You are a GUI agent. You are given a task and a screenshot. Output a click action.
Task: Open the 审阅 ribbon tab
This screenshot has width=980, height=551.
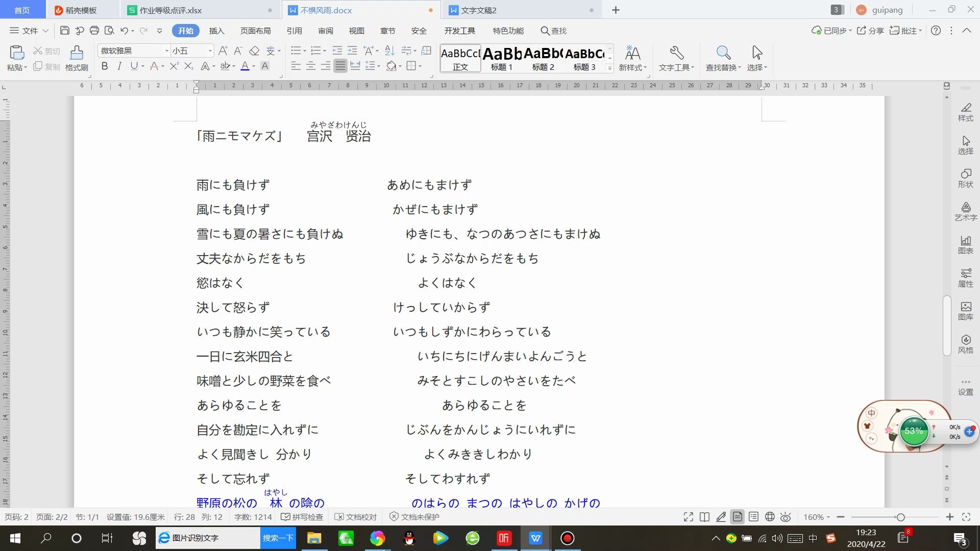pyautogui.click(x=325, y=31)
